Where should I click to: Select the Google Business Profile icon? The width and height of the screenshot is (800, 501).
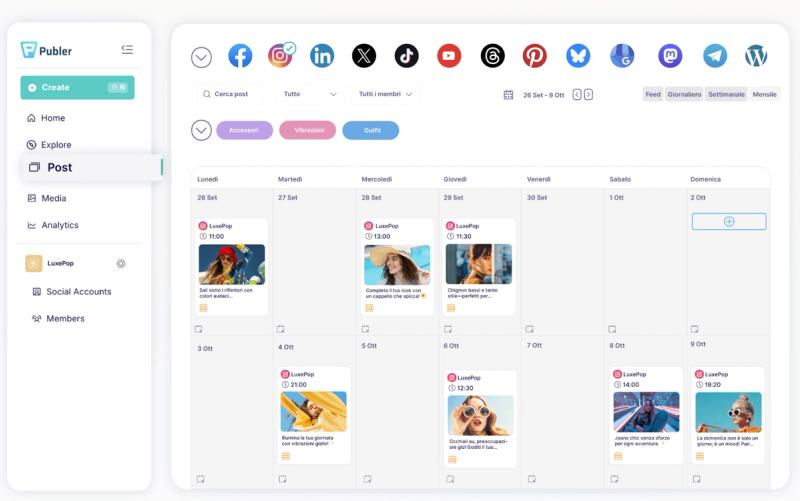[622, 56]
